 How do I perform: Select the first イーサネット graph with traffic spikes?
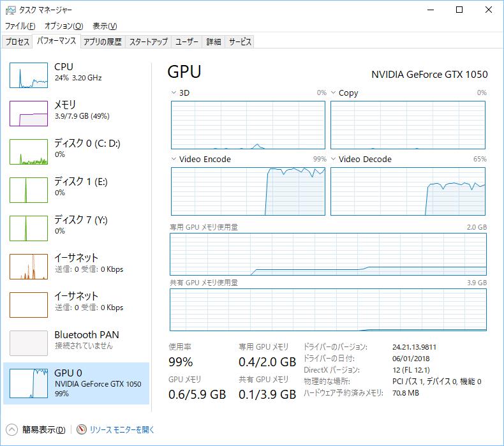(29, 267)
